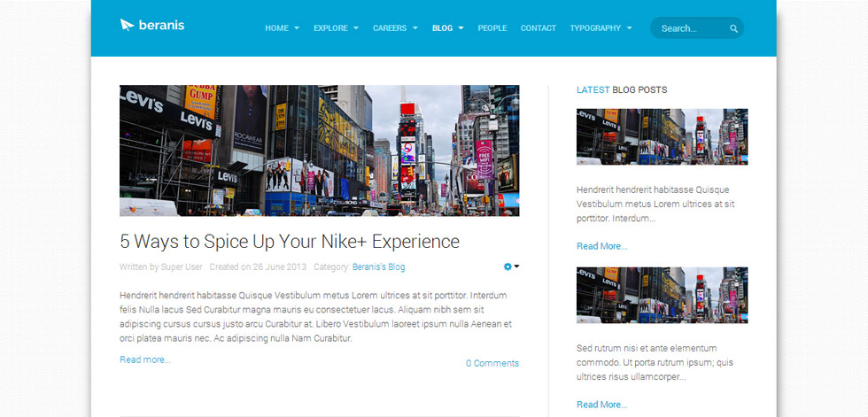Click the Created on 26 June 2013 text
868x417 pixels.
(x=258, y=267)
